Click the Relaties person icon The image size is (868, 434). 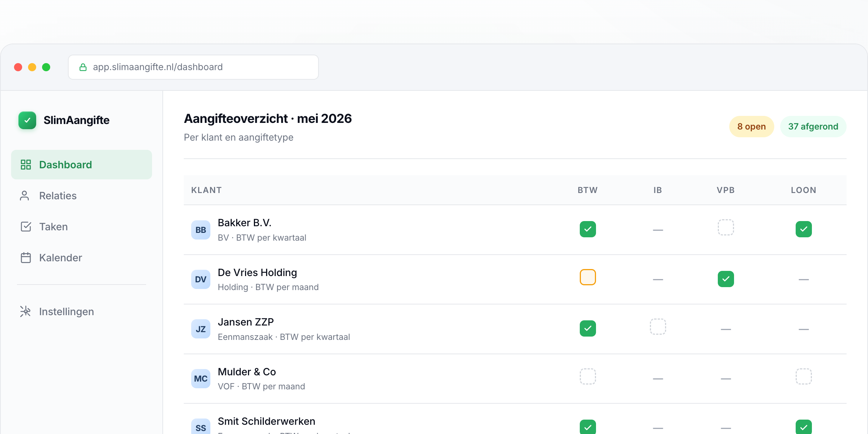coord(24,196)
